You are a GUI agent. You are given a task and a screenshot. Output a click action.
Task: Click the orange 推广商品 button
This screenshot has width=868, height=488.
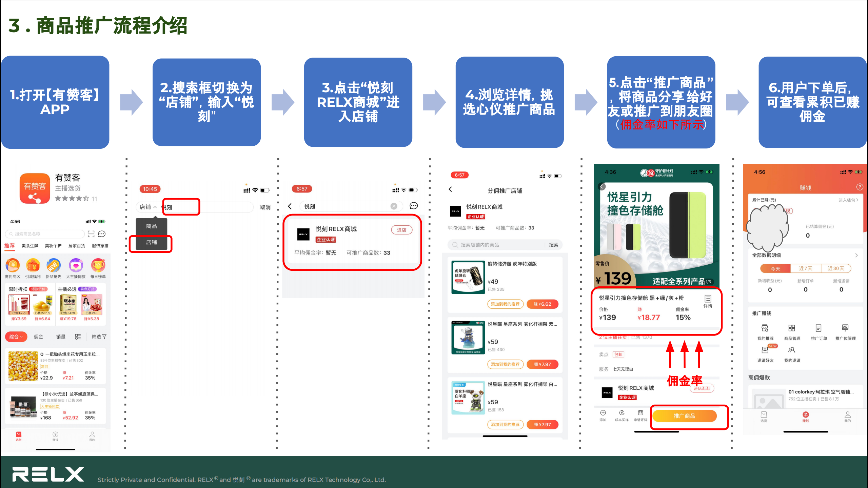pyautogui.click(x=684, y=416)
